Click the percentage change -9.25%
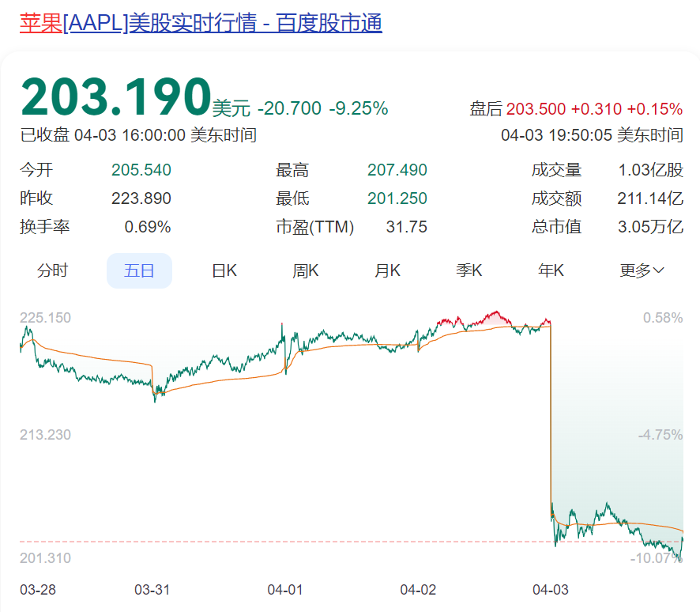Image resolution: width=700 pixels, height=612 pixels. (359, 108)
